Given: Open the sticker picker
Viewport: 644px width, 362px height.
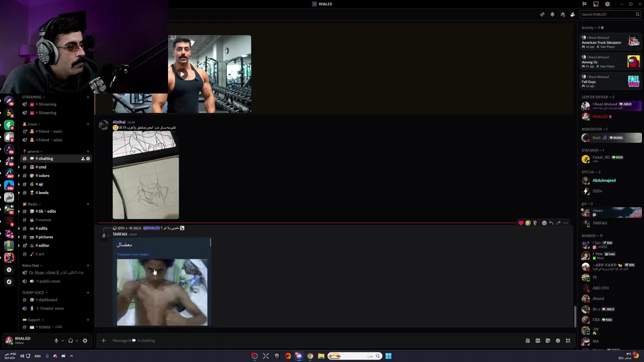Looking at the screenshot, I should click(548, 340).
